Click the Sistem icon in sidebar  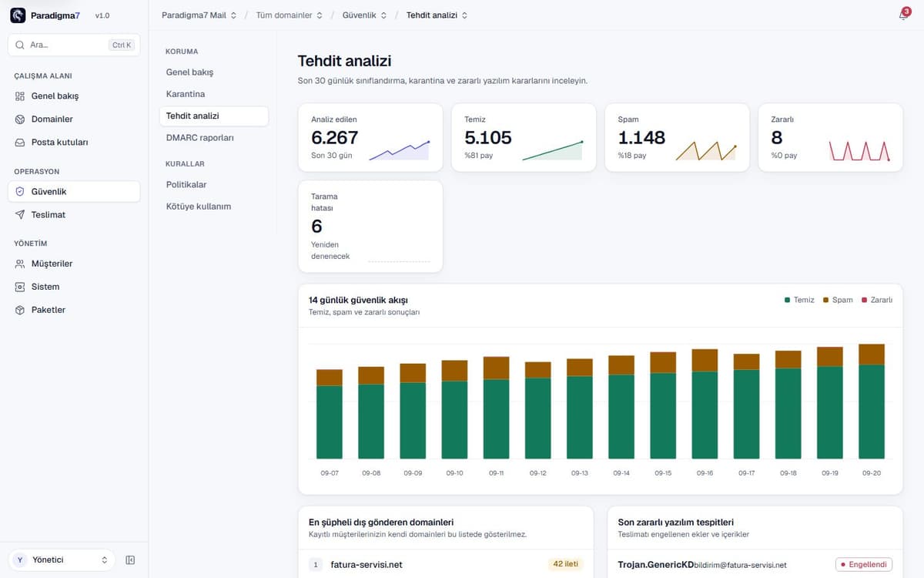coord(20,287)
